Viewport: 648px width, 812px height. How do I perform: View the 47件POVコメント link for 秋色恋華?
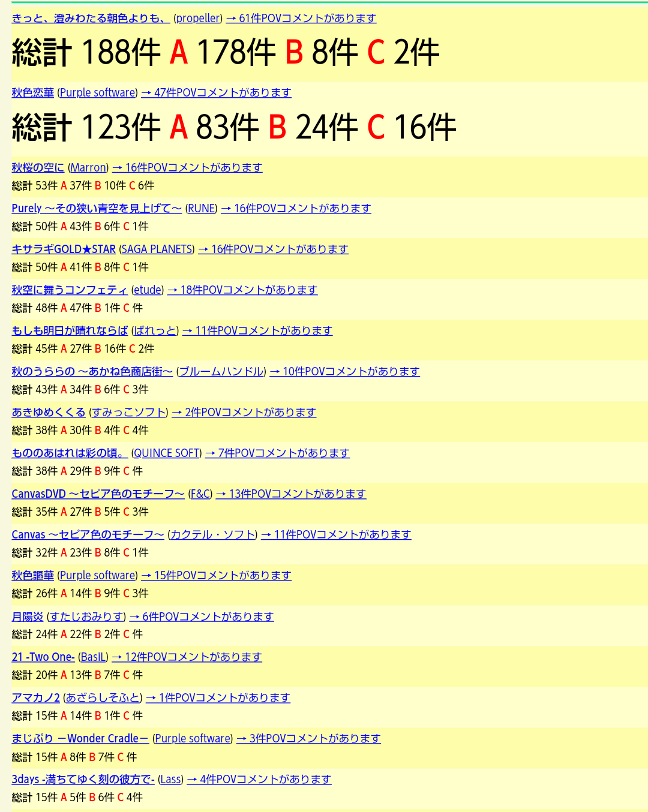(216, 93)
